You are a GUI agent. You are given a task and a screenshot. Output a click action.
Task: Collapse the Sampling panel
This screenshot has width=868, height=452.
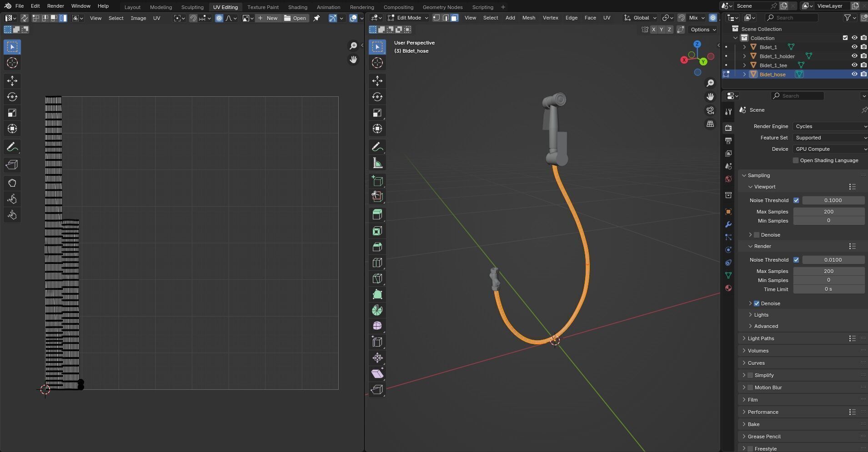click(x=758, y=175)
